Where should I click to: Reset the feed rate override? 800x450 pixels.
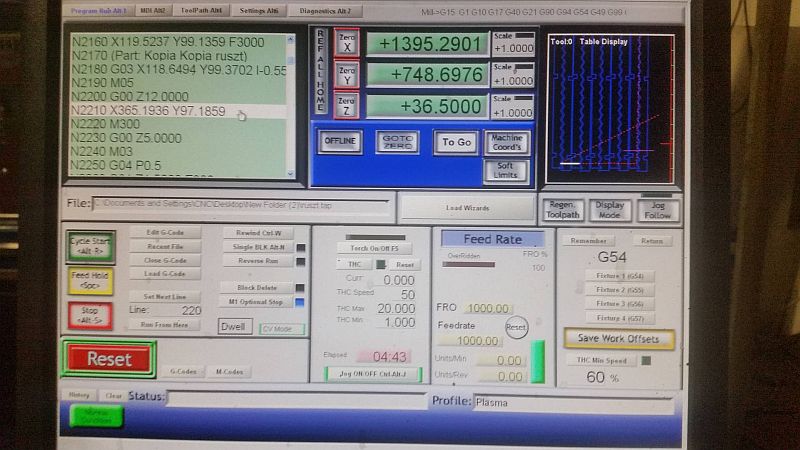[x=516, y=327]
